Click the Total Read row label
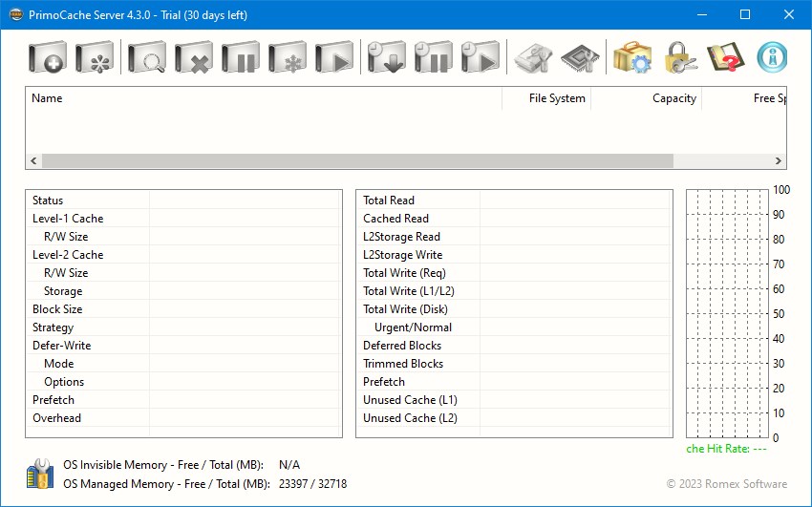Screen dimensions: 812x507 click(x=389, y=201)
